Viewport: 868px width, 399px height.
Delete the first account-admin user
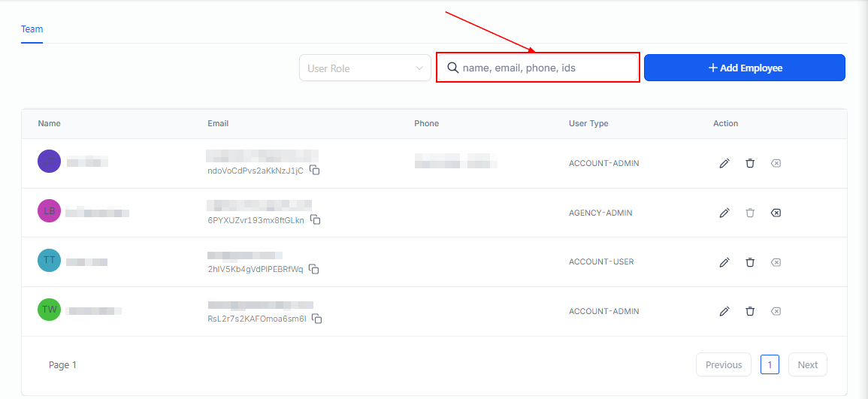pos(750,163)
